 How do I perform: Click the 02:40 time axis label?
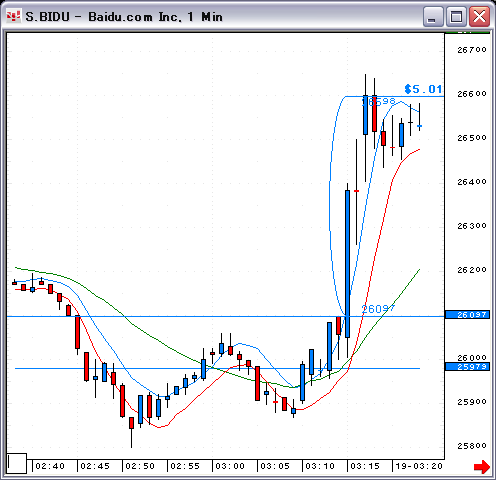coord(50,466)
